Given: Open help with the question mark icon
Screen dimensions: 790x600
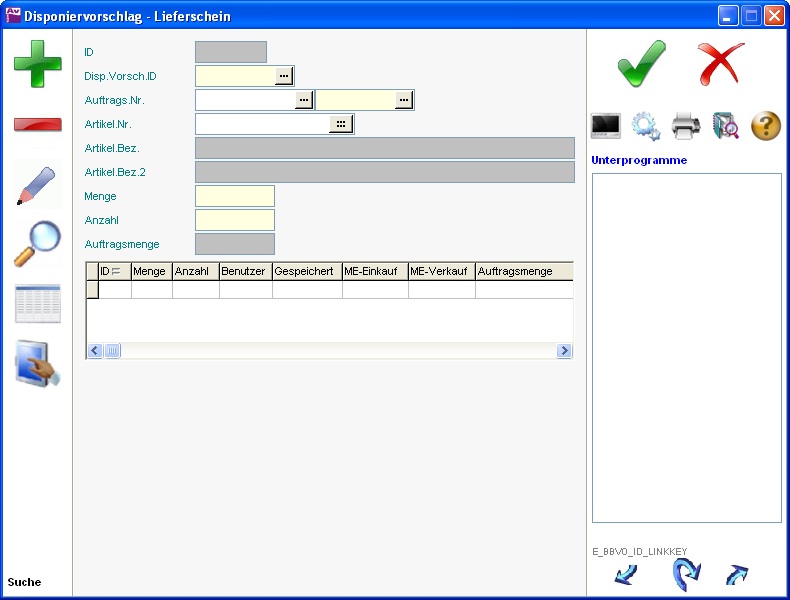Looking at the screenshot, I should [x=765, y=126].
